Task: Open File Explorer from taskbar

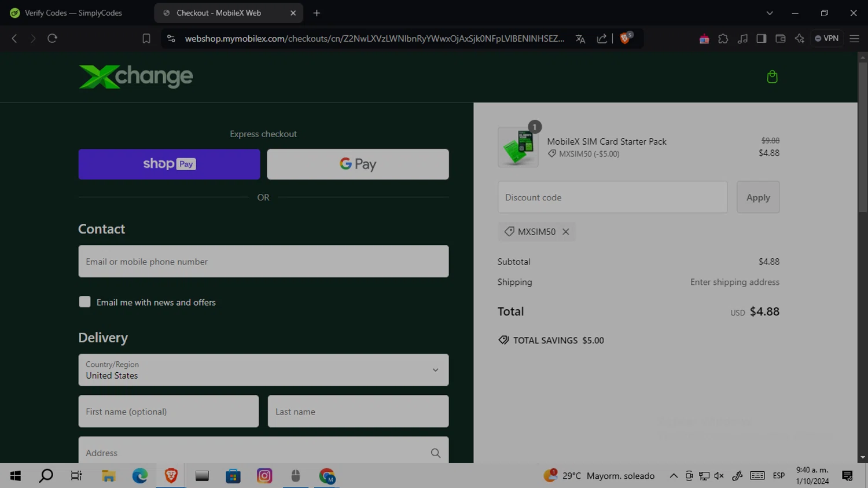Action: (108, 476)
